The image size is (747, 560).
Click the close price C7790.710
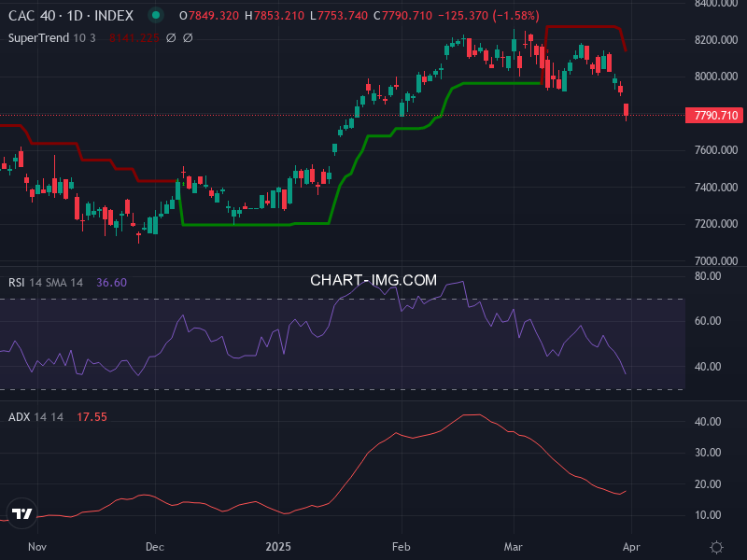(402, 16)
